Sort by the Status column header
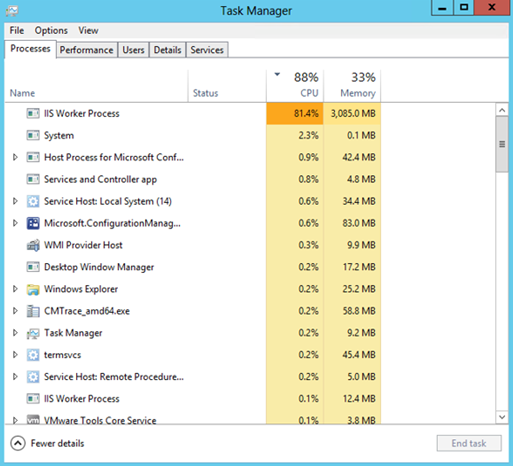 [x=227, y=86]
